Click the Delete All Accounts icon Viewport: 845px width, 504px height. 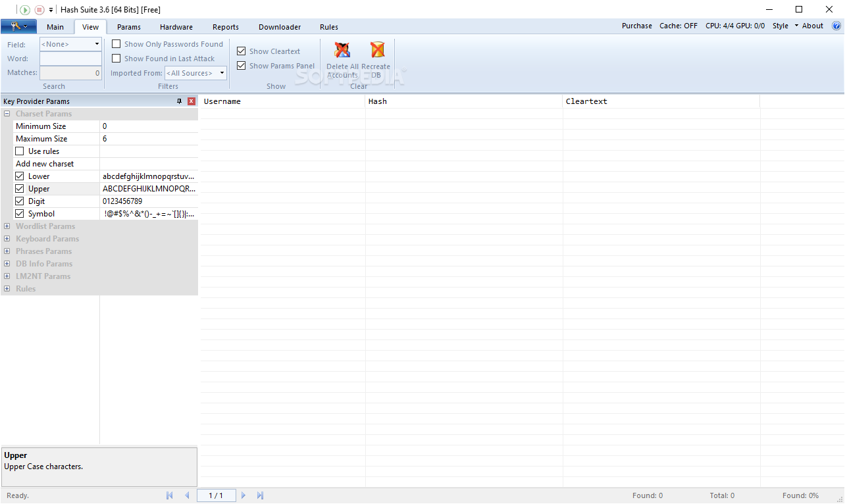coord(342,51)
